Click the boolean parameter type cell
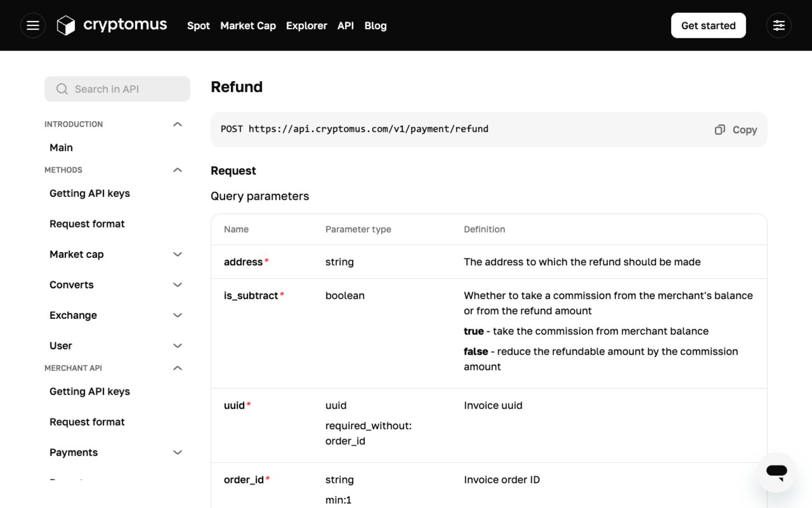812x508 pixels. 345,296
